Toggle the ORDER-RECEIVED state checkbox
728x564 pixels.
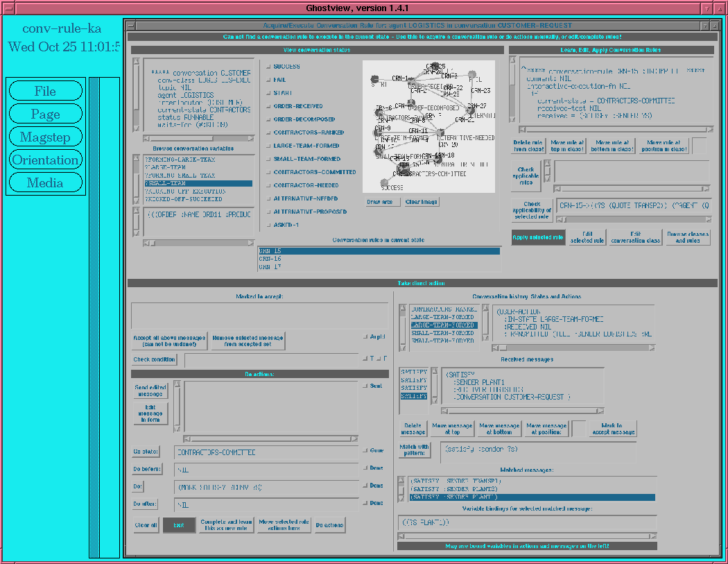click(x=268, y=106)
